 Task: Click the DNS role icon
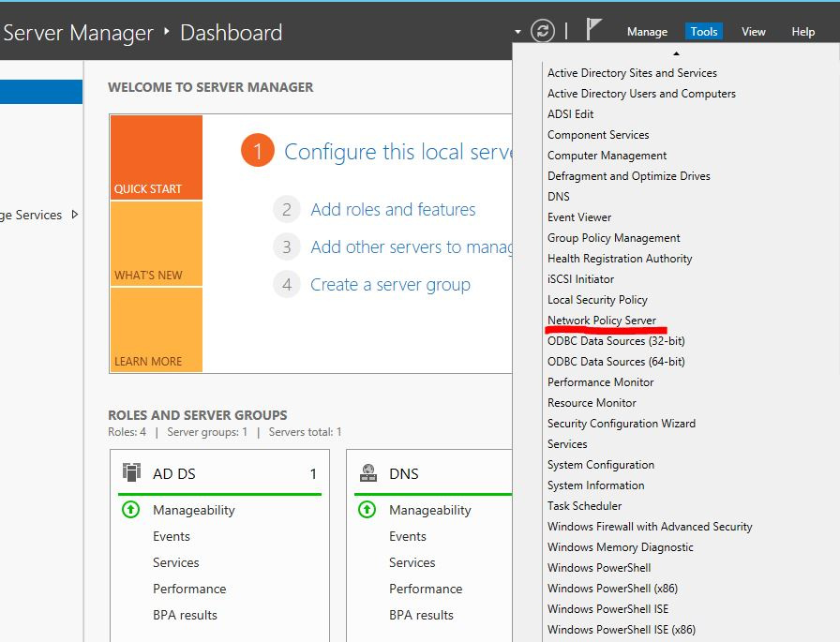(368, 472)
